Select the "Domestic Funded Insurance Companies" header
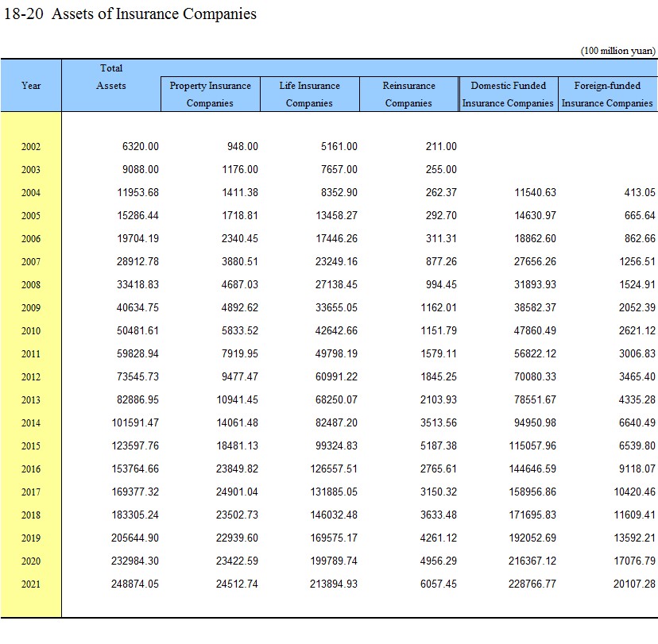The image size is (658, 644). point(508,94)
